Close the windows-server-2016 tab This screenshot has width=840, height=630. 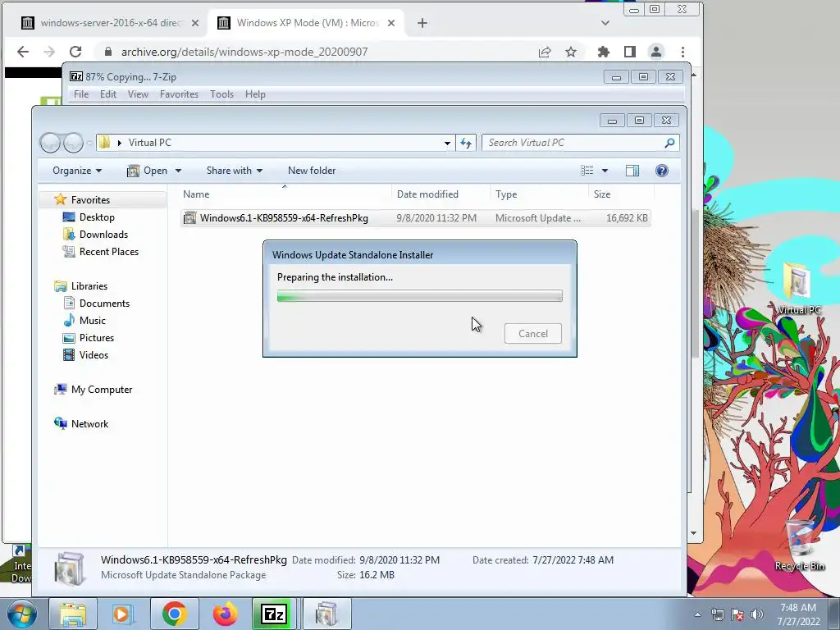[x=195, y=23]
